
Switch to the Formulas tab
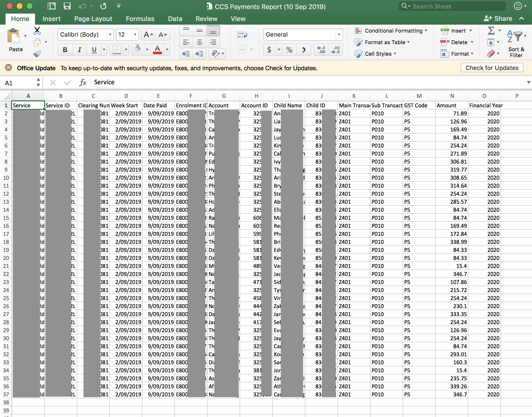pos(140,19)
